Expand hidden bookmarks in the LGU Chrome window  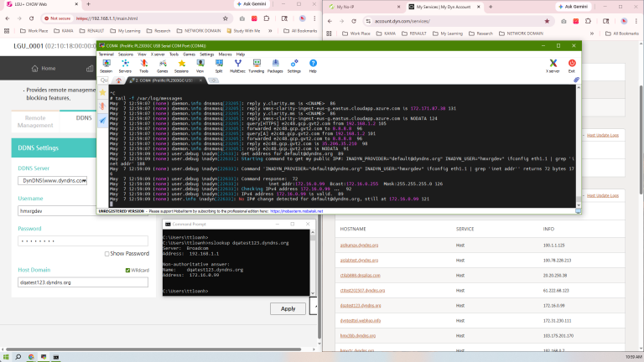pos(270,31)
